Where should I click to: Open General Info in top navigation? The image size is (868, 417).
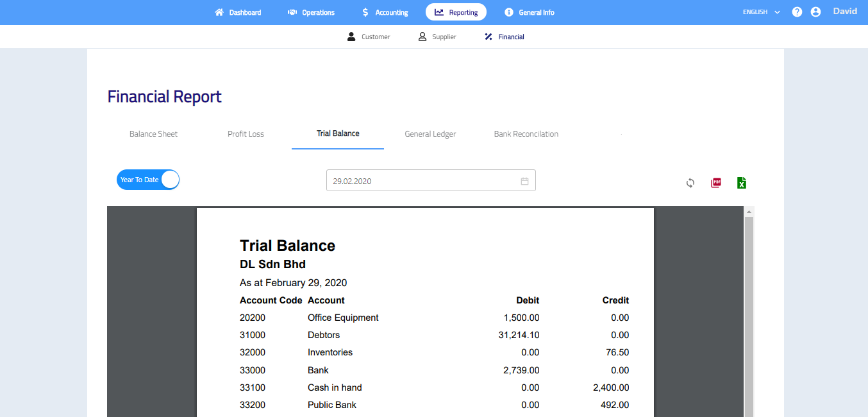click(x=529, y=12)
